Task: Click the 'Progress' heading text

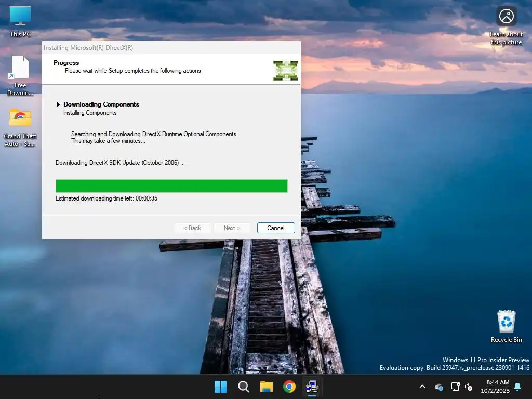Action: (66, 63)
